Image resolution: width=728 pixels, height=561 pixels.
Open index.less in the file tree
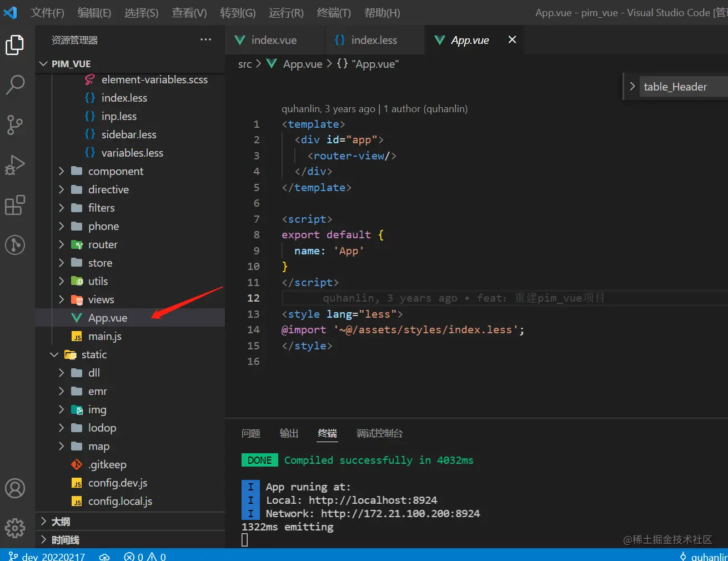pos(124,98)
